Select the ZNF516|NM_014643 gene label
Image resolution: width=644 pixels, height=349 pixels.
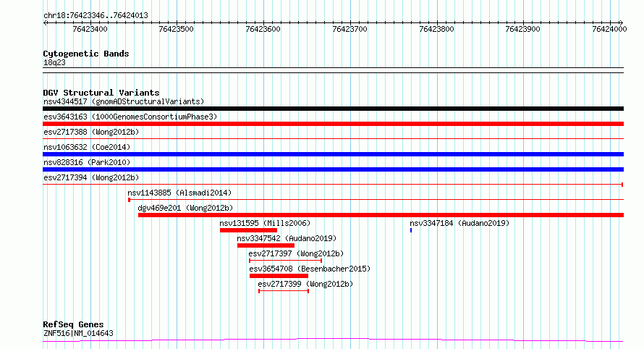(x=78, y=333)
